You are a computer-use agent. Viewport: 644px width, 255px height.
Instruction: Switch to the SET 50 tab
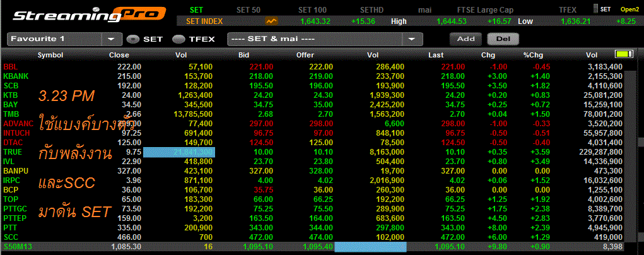pos(249,10)
